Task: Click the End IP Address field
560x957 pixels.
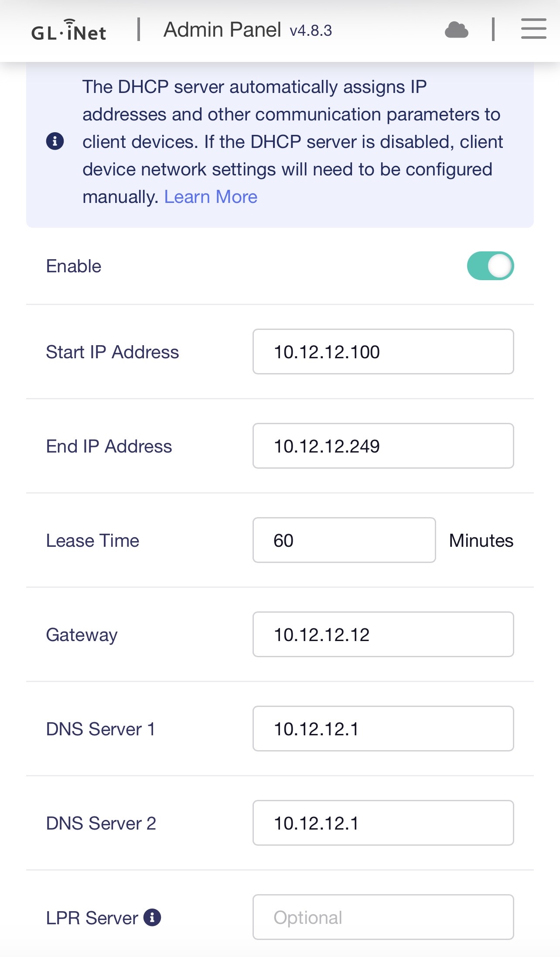Action: (383, 446)
